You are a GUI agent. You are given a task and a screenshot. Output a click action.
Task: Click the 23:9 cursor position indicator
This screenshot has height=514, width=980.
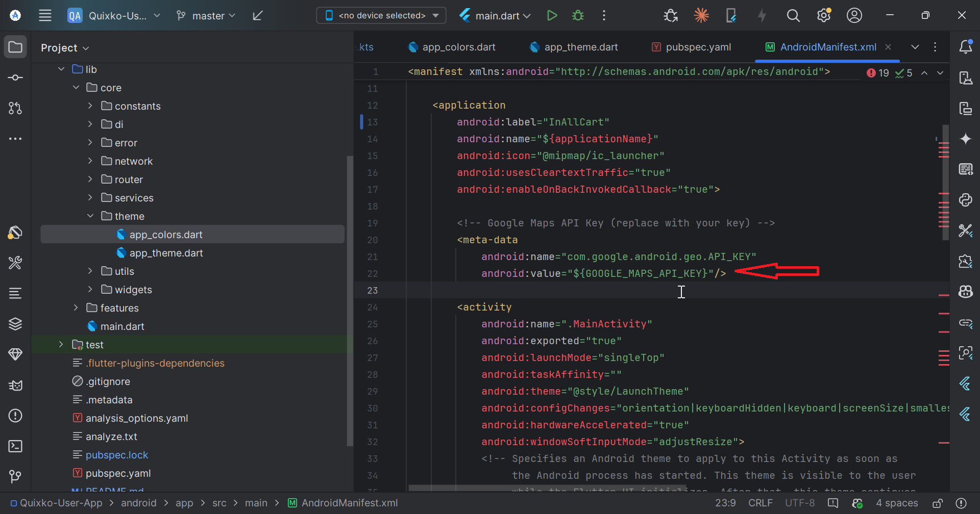[x=725, y=503]
